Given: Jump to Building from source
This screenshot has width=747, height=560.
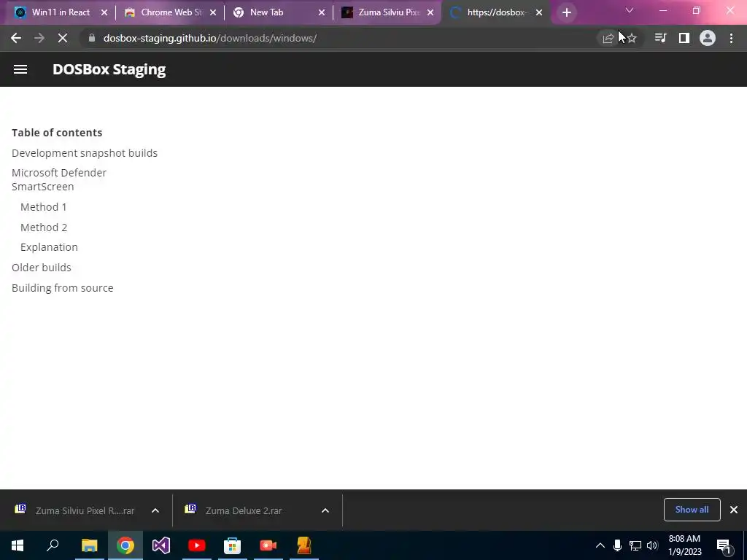Looking at the screenshot, I should 63,287.
